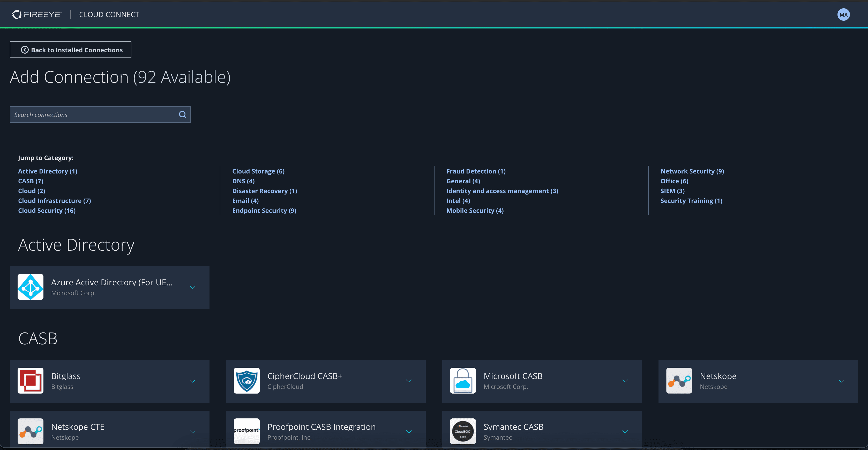Image resolution: width=868 pixels, height=450 pixels.
Task: Click the Microsoft CASB lock-cloud icon
Action: point(463,381)
